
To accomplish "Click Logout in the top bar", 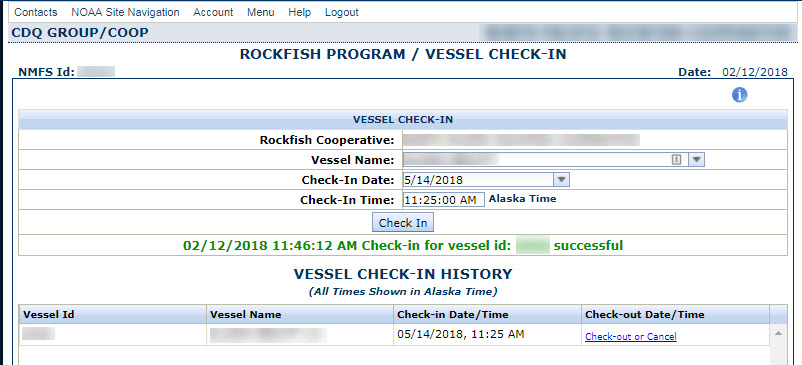I will point(342,12).
